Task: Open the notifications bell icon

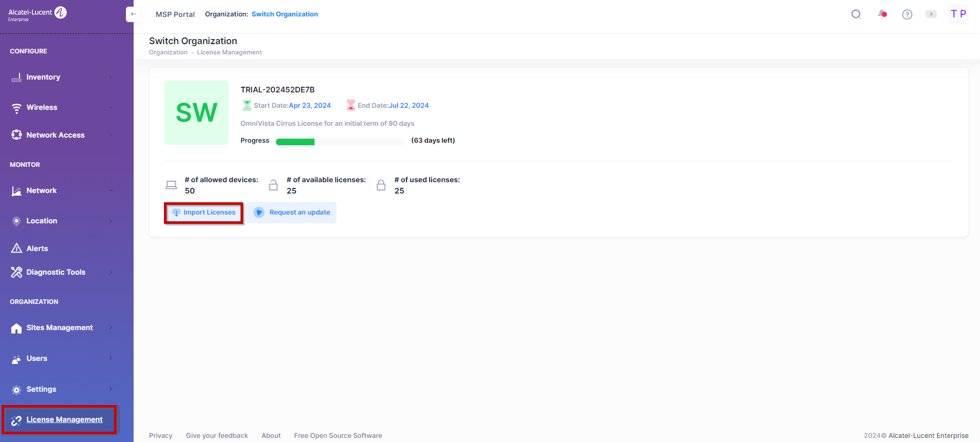Action: coord(882,14)
